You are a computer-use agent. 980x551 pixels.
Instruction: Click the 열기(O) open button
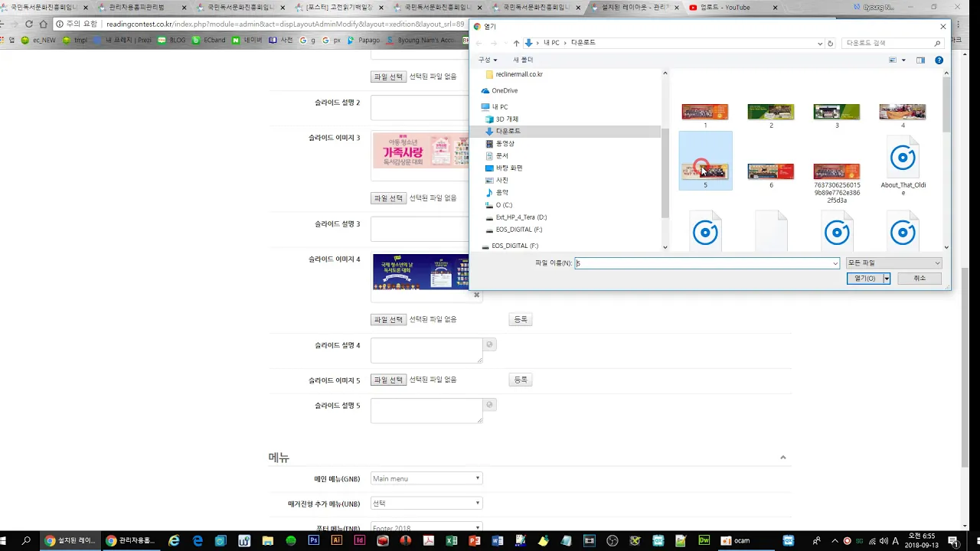point(865,279)
